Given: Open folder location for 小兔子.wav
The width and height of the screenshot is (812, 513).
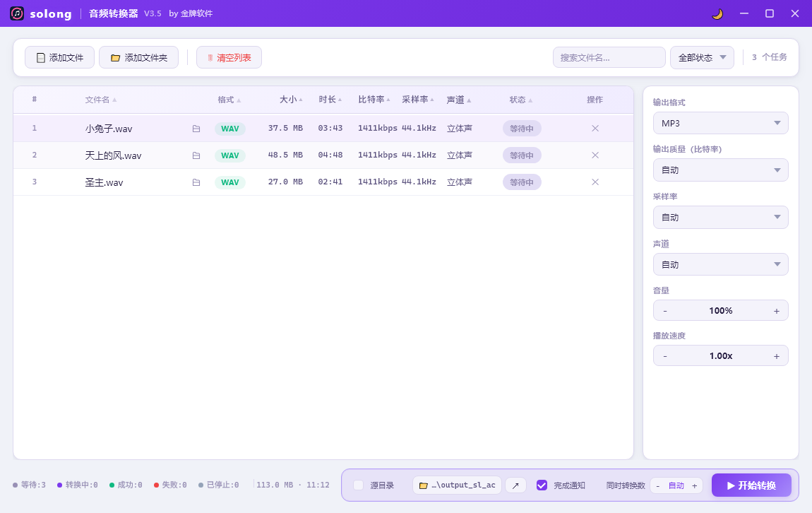Looking at the screenshot, I should tap(196, 129).
